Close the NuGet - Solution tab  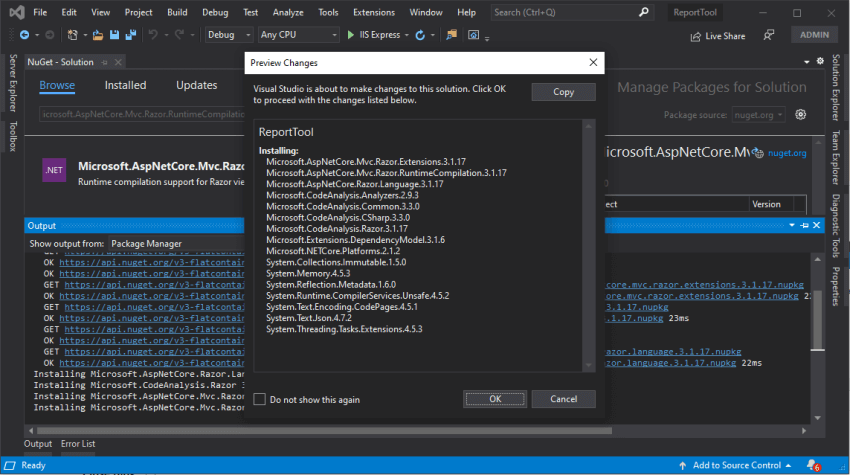pyautogui.click(x=118, y=62)
